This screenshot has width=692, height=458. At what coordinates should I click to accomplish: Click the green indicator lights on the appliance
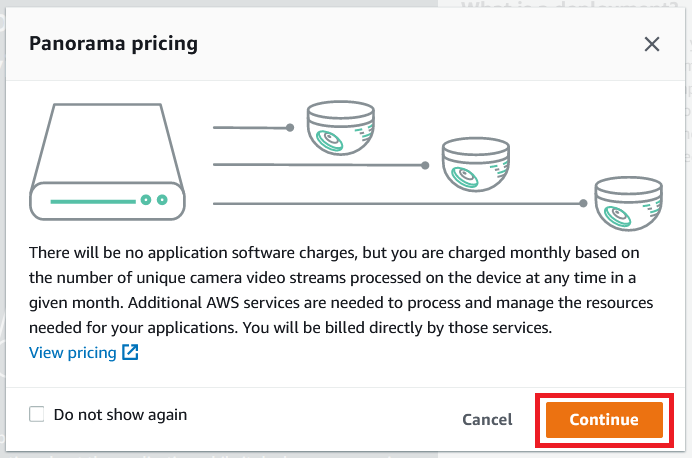tap(154, 200)
